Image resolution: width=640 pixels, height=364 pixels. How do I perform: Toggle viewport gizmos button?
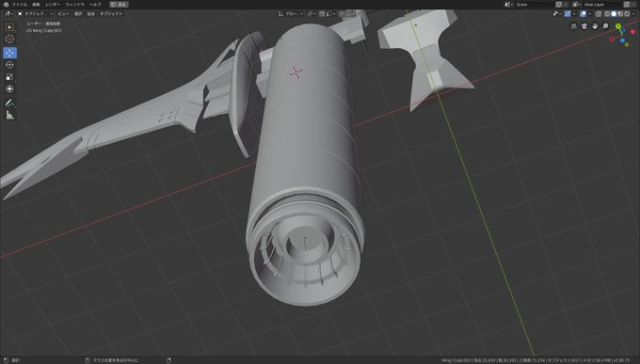pyautogui.click(x=568, y=14)
